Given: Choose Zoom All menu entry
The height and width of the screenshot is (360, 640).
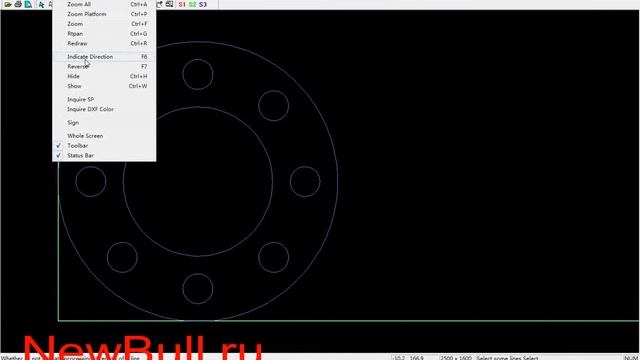Looking at the screenshot, I should (x=104, y=4).
